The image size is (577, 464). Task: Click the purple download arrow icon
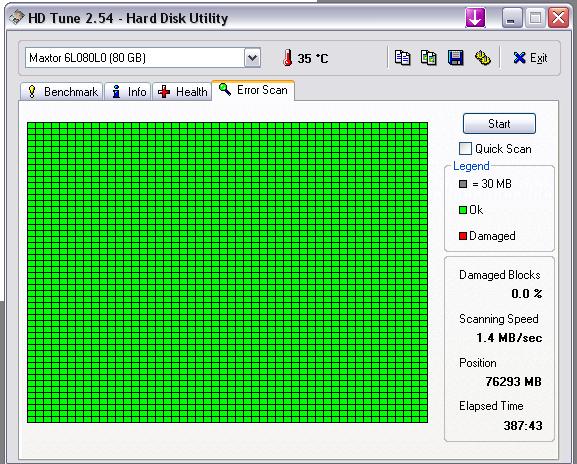tap(475, 17)
